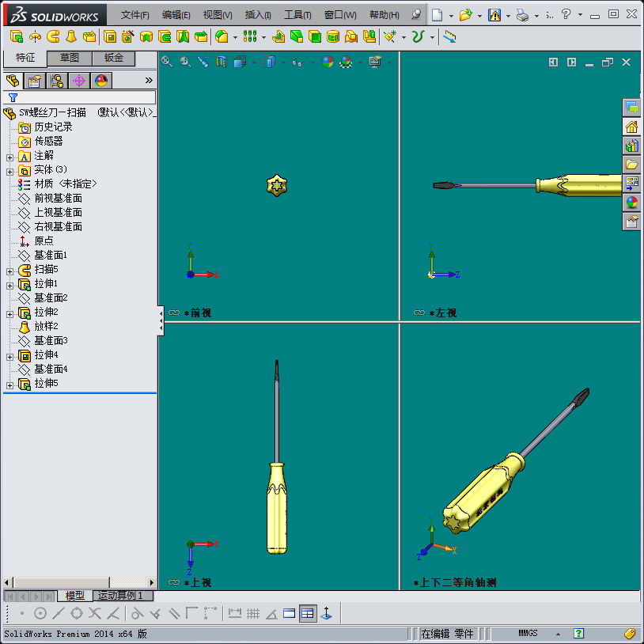644x644 pixels.
Task: Open the 插入(I) menu
Action: pos(258,15)
